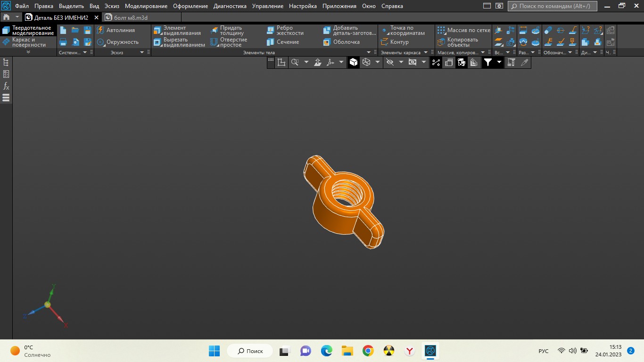Toggle the selection filter funnel button
The height and width of the screenshot is (362, 644).
click(488, 62)
